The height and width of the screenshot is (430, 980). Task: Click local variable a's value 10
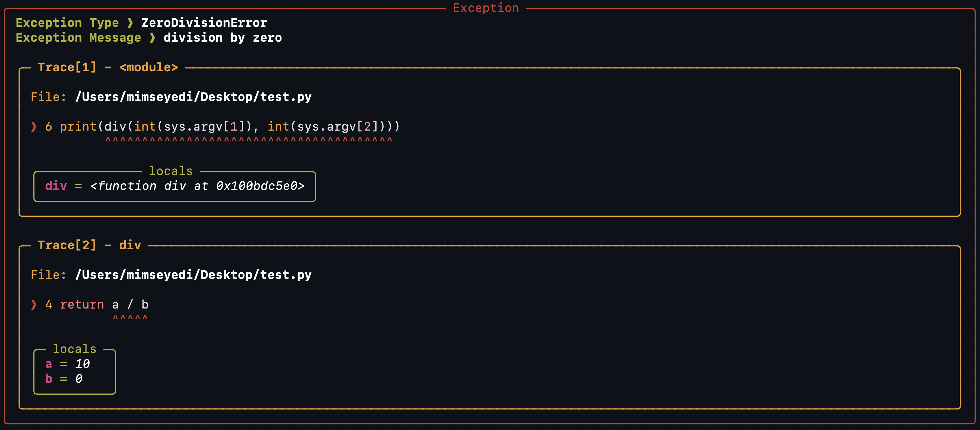82,364
